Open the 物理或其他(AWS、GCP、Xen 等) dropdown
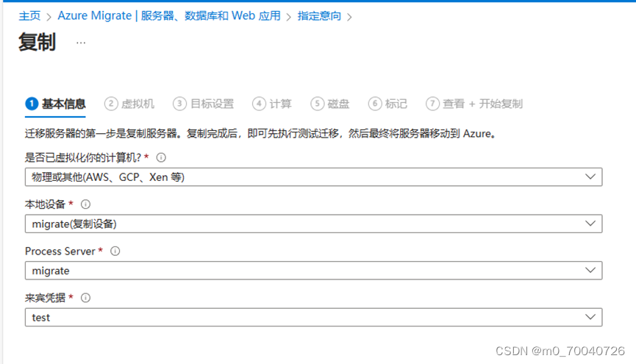 (x=313, y=177)
